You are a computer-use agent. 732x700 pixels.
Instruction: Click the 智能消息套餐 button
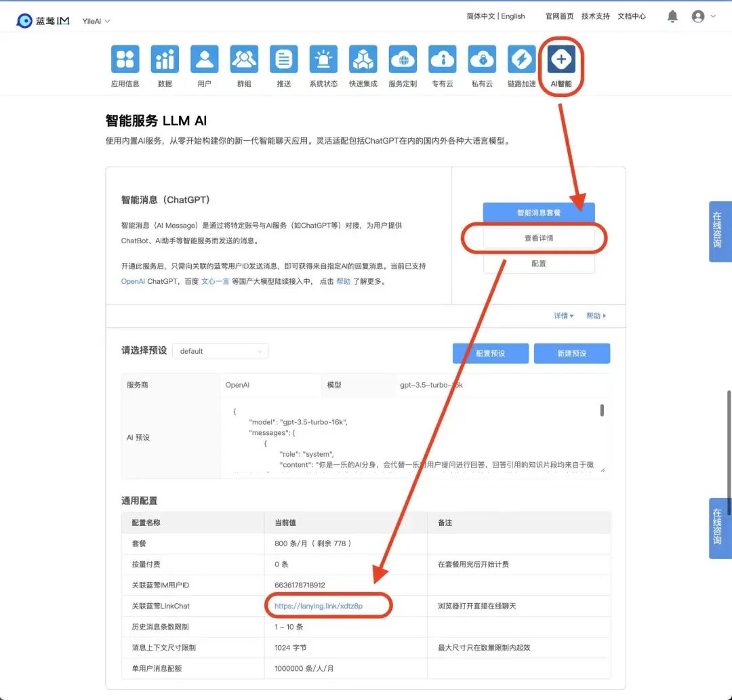tap(539, 213)
